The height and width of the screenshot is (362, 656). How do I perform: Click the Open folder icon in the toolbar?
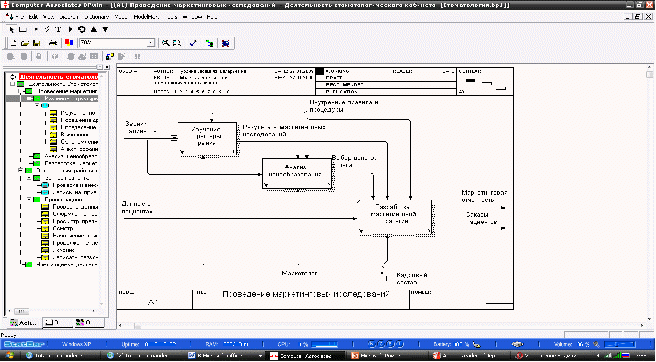(25, 43)
